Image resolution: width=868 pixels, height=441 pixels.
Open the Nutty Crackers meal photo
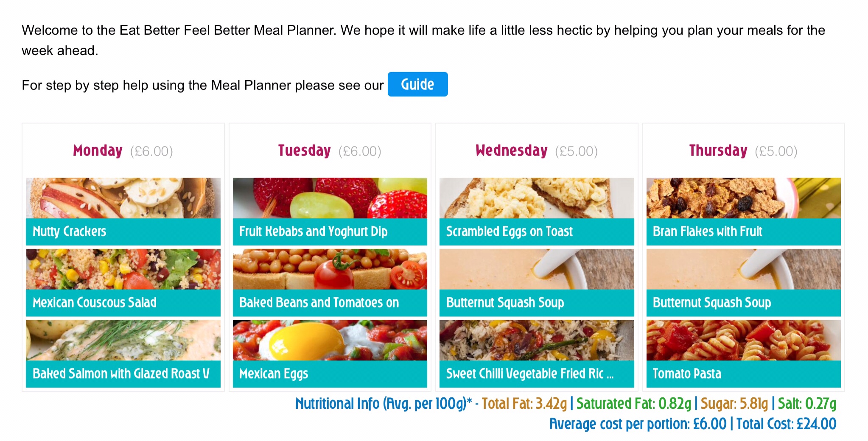[123, 198]
